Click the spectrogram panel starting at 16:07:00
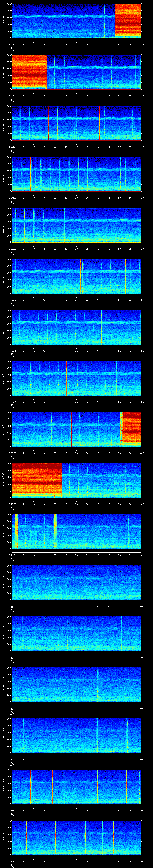This screenshot has height=868, width=153. click(76, 327)
